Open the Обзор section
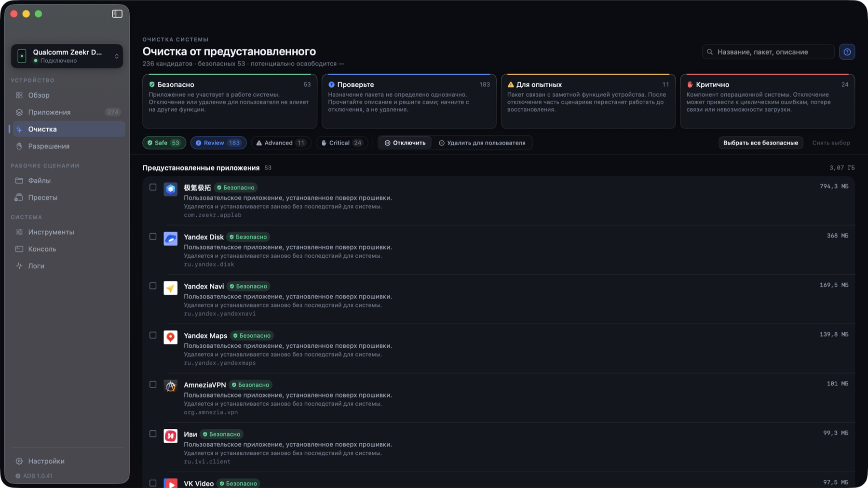Image resolution: width=868 pixels, height=488 pixels. tap(67, 95)
